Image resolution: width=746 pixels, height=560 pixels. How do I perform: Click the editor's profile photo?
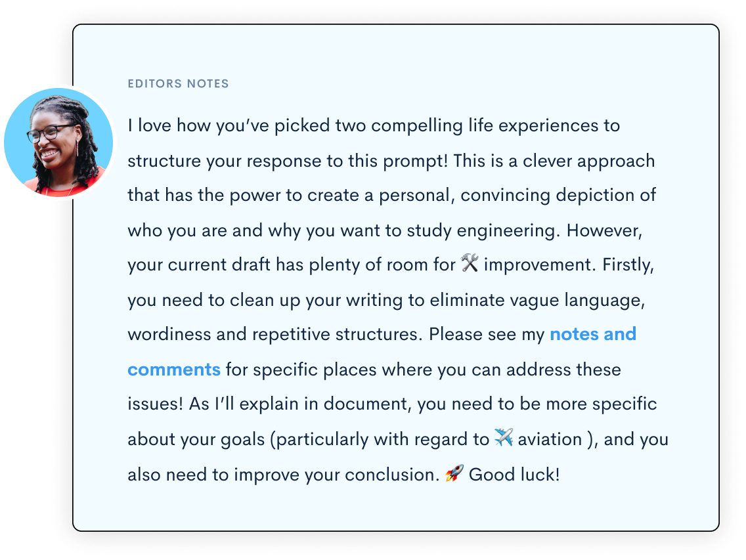coord(58,142)
